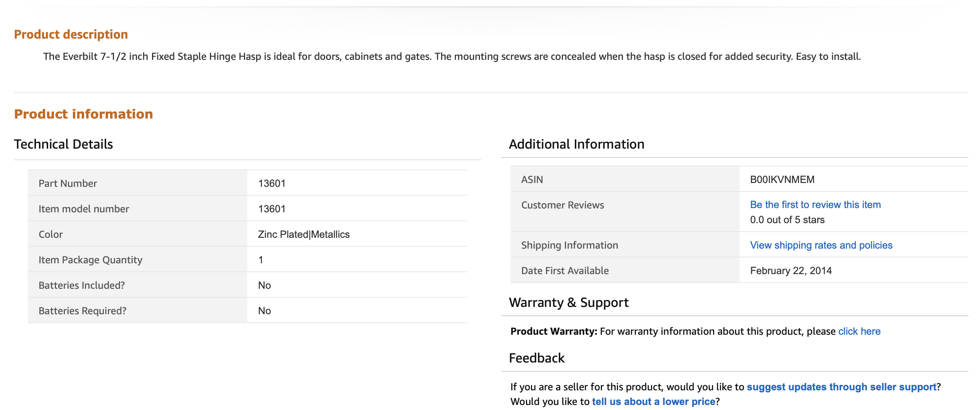Click the 'February 22, 2014' date value
This screenshot has width=980, height=410.
tap(791, 271)
